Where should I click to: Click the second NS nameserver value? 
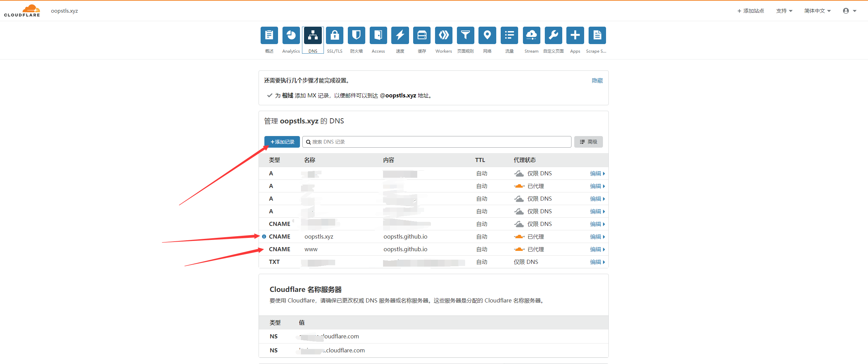click(x=332, y=351)
